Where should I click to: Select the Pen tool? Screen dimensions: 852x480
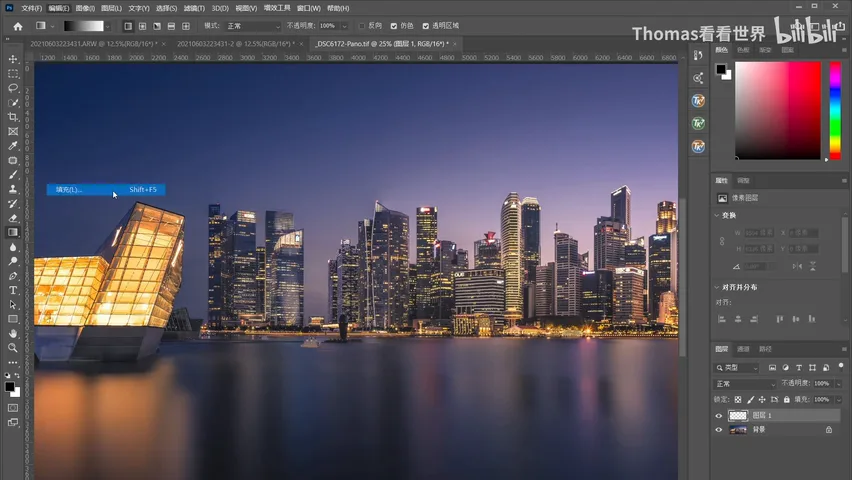[13, 276]
